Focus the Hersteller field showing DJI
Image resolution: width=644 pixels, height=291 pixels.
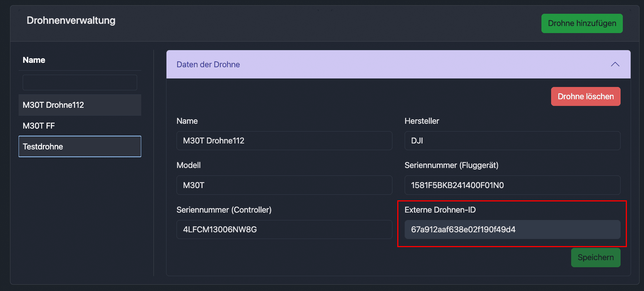tap(512, 141)
